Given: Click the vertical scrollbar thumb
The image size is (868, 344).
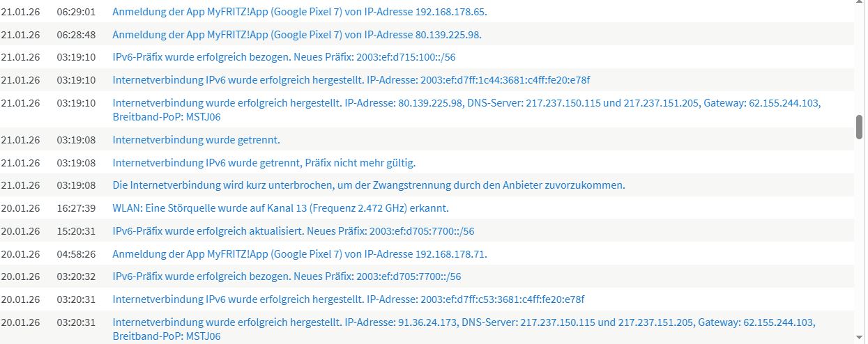Looking at the screenshot, I should tap(860, 127).
